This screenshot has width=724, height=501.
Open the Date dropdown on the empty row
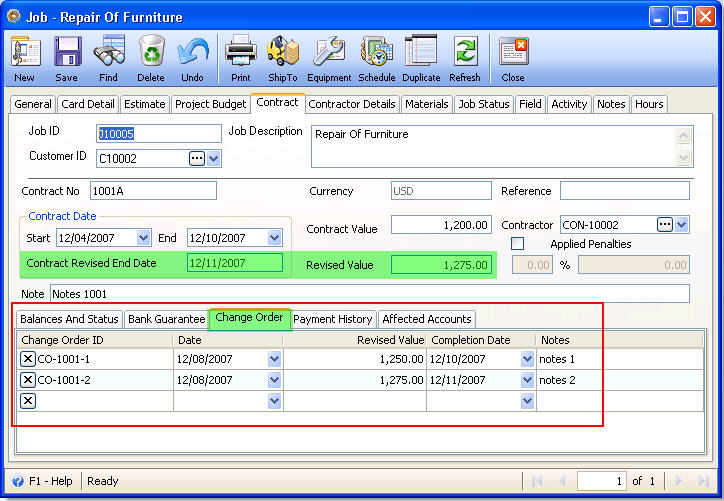(274, 401)
